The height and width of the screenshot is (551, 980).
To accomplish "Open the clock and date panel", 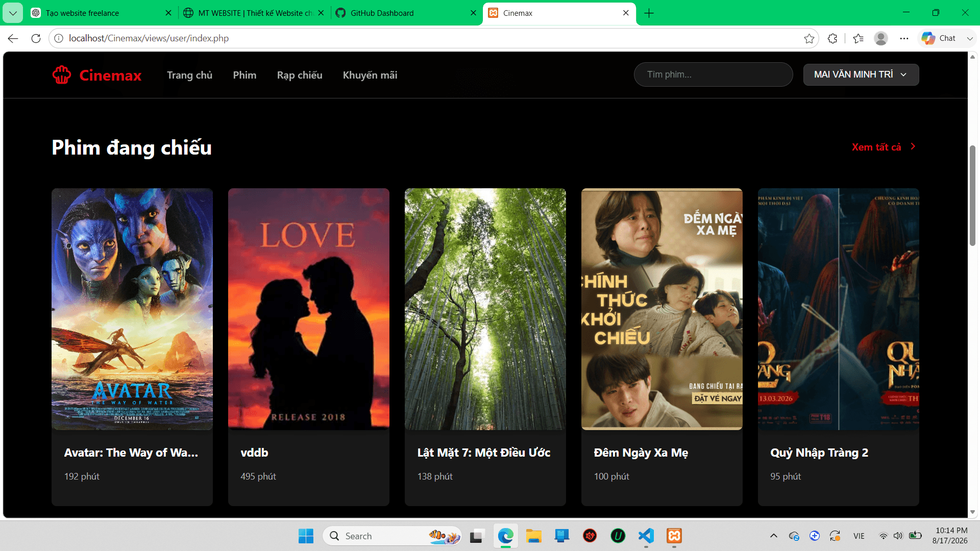I will pos(950,536).
